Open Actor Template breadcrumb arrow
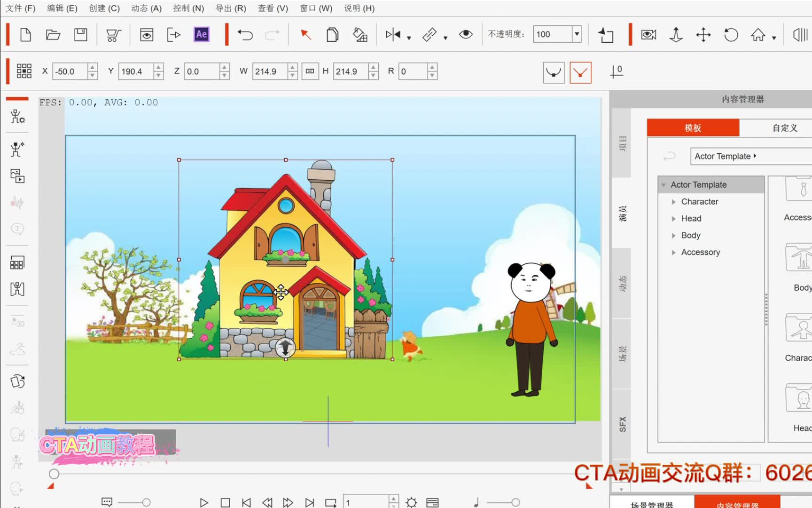The image size is (812, 508). click(755, 156)
